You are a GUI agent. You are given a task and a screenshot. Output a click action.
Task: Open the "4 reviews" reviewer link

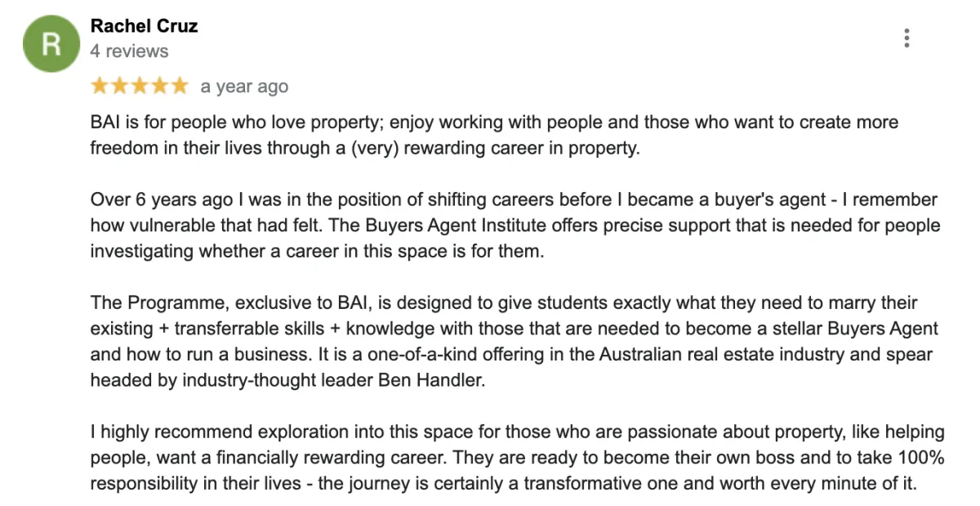click(x=129, y=51)
